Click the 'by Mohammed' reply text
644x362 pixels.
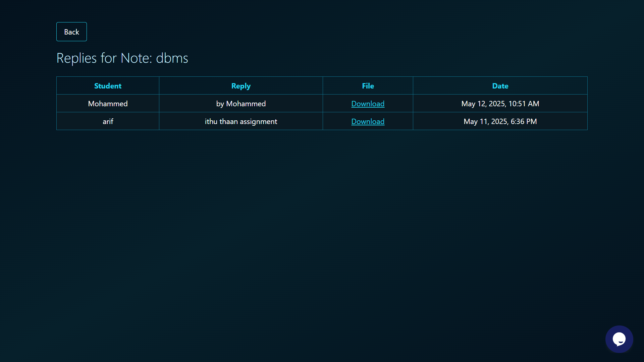pyautogui.click(x=241, y=104)
